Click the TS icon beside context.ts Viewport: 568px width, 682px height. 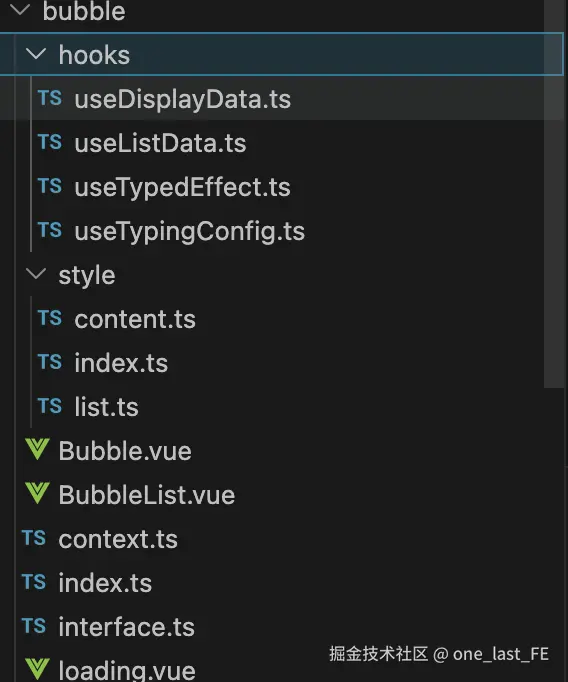point(34,538)
